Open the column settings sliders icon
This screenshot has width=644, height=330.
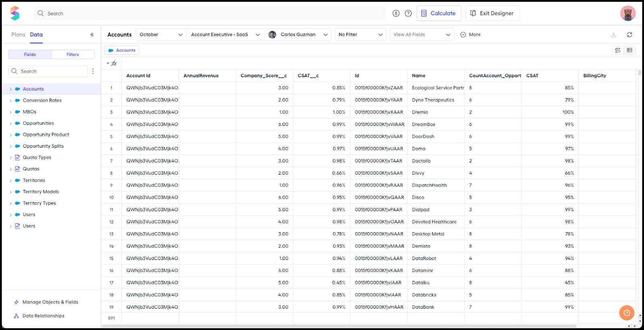click(x=617, y=50)
